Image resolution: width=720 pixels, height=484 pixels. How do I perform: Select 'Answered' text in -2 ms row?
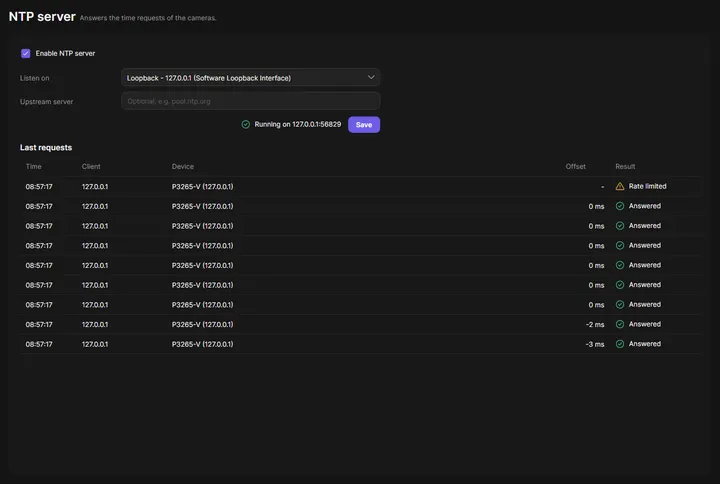click(x=645, y=324)
